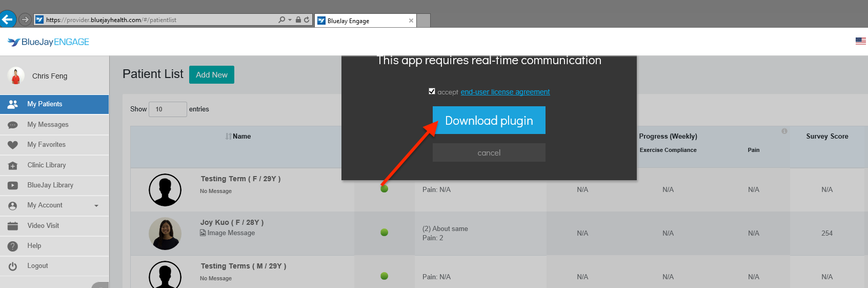Click the My Patients people icon
Image resolution: width=868 pixels, height=288 pixels.
point(13,104)
